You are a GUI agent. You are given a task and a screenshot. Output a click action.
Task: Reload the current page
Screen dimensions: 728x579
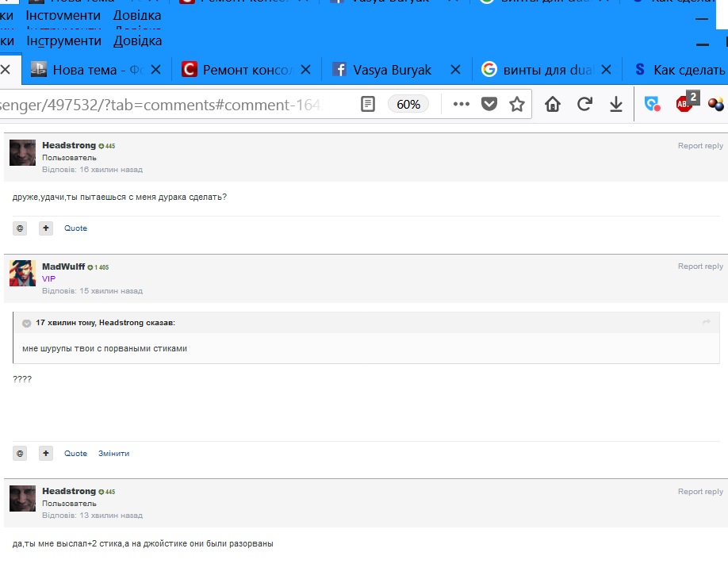(584, 104)
